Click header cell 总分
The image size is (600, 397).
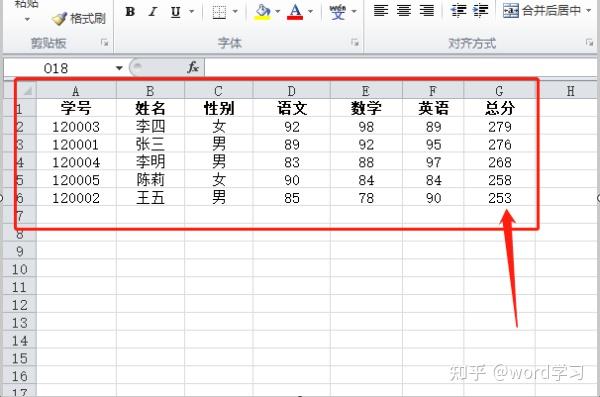click(x=499, y=108)
